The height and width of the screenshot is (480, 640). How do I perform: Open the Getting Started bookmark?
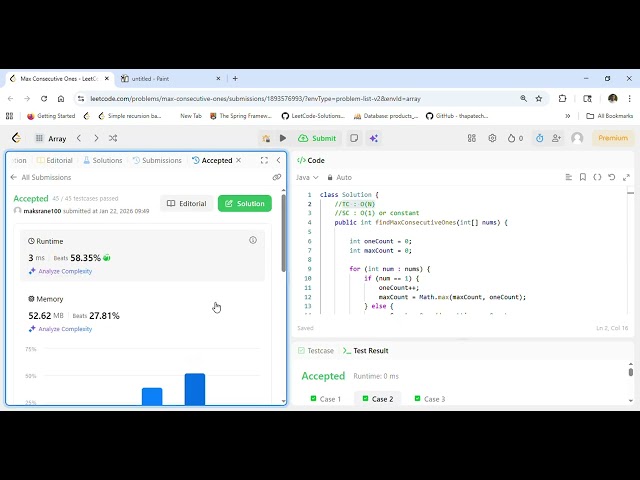51,116
